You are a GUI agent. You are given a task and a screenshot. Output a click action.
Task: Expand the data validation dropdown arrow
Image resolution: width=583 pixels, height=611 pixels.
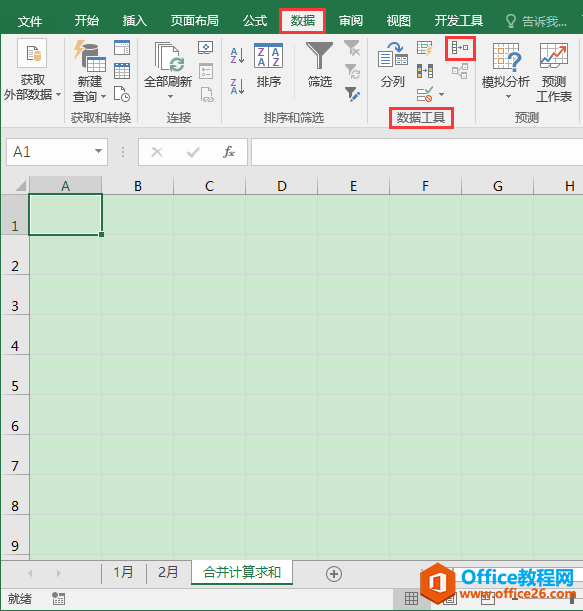(x=442, y=94)
